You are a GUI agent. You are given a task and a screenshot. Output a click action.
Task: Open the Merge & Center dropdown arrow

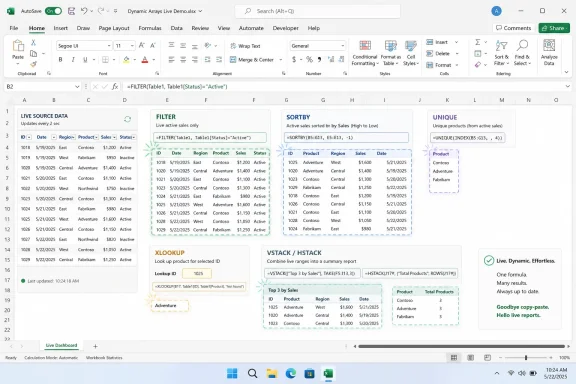coord(281,60)
